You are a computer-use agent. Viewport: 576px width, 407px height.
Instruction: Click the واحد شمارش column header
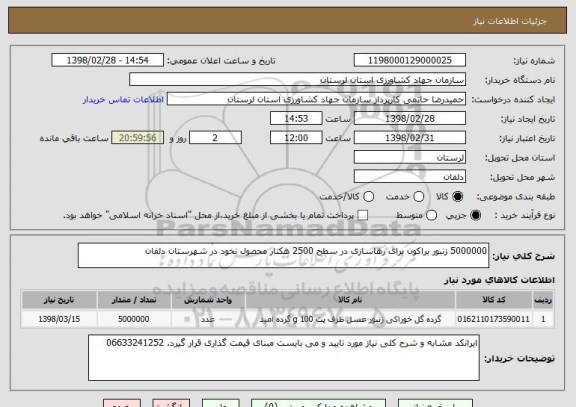click(x=208, y=300)
